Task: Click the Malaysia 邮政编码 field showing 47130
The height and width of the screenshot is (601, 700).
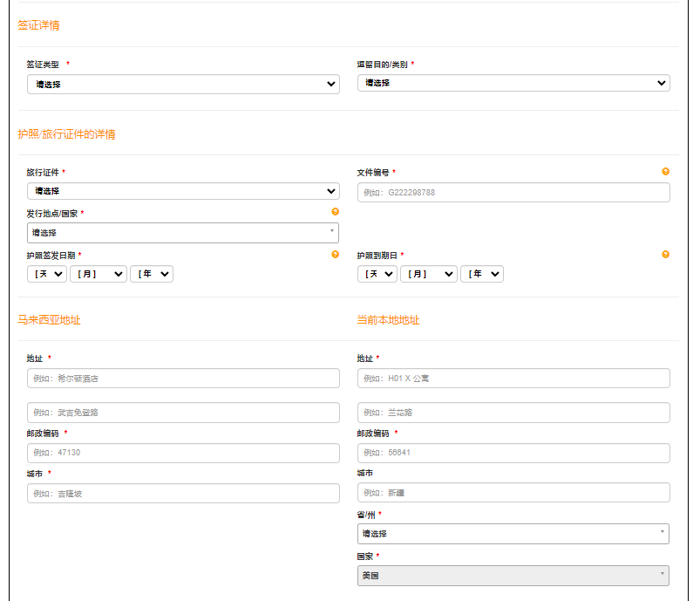Action: point(183,454)
